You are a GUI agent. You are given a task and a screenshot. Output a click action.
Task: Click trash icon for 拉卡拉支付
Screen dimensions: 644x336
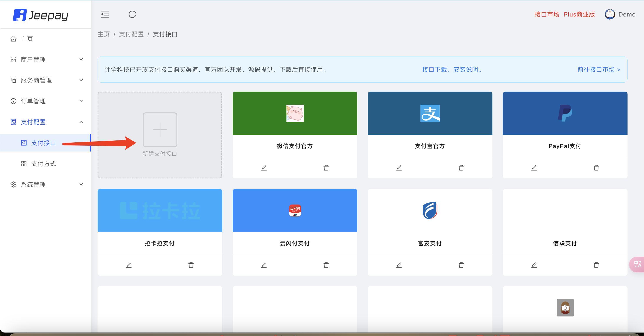pyautogui.click(x=191, y=265)
